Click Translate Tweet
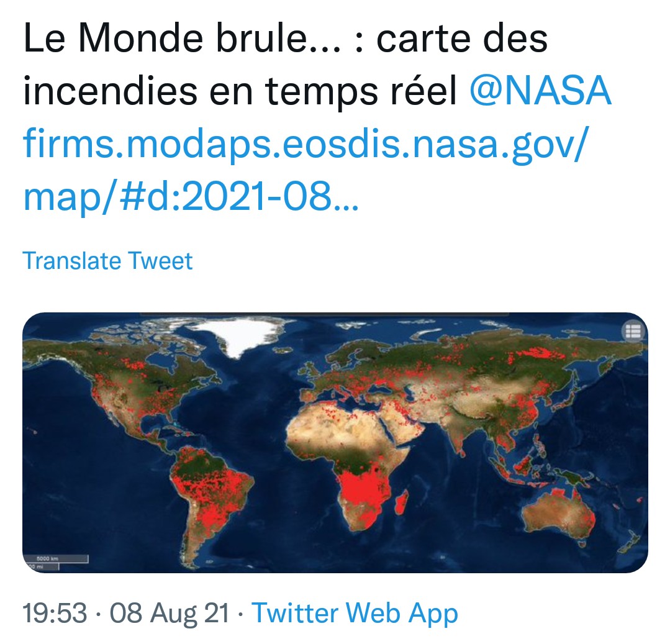This screenshot has width=670, height=644. [x=107, y=261]
